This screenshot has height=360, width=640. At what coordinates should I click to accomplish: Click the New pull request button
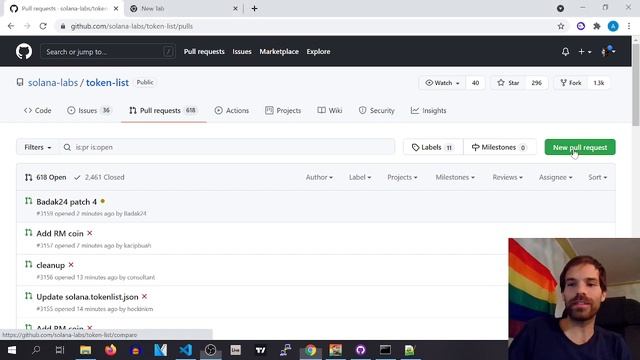(580, 147)
